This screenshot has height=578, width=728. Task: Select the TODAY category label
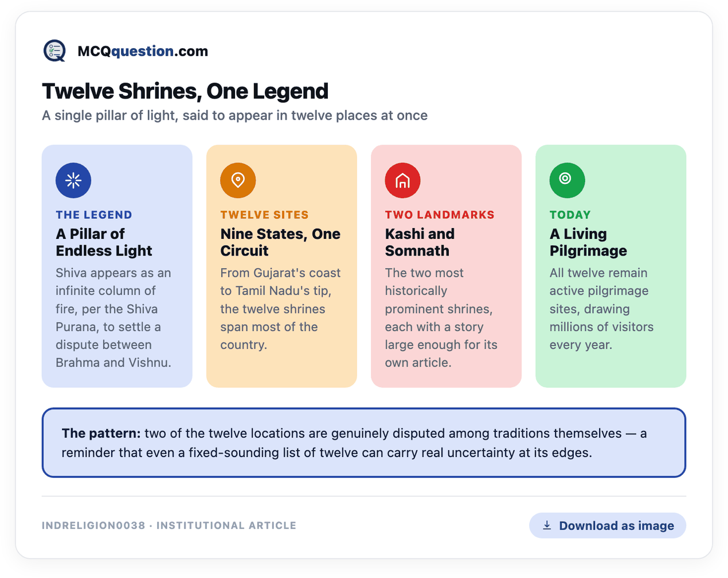pos(570,215)
